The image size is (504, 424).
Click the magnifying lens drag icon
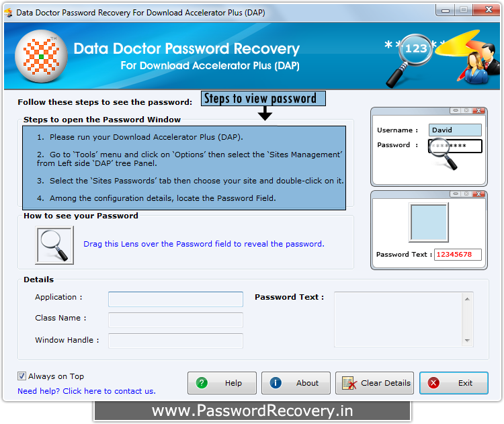click(x=54, y=245)
